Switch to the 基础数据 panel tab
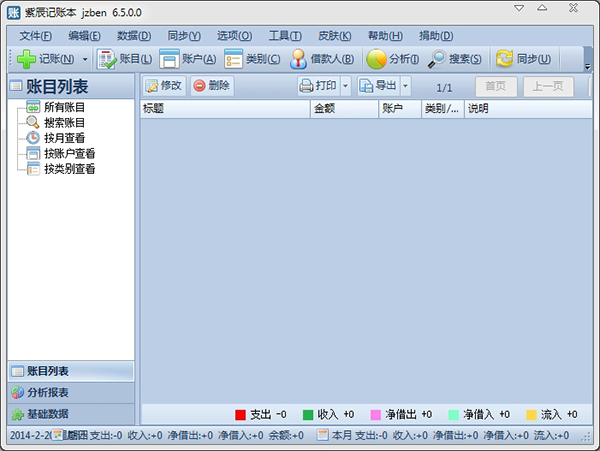The width and height of the screenshot is (600, 451). coord(71,414)
